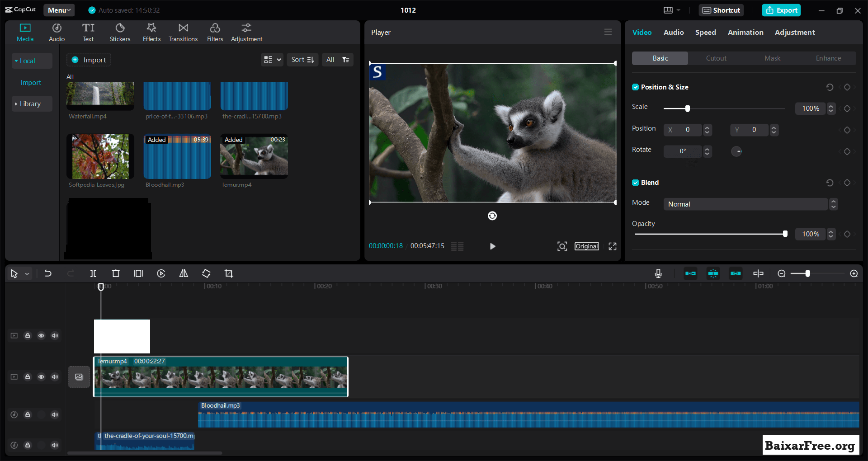Select the Enhance sub-tab
Image resolution: width=868 pixels, height=461 pixels.
(x=828, y=58)
